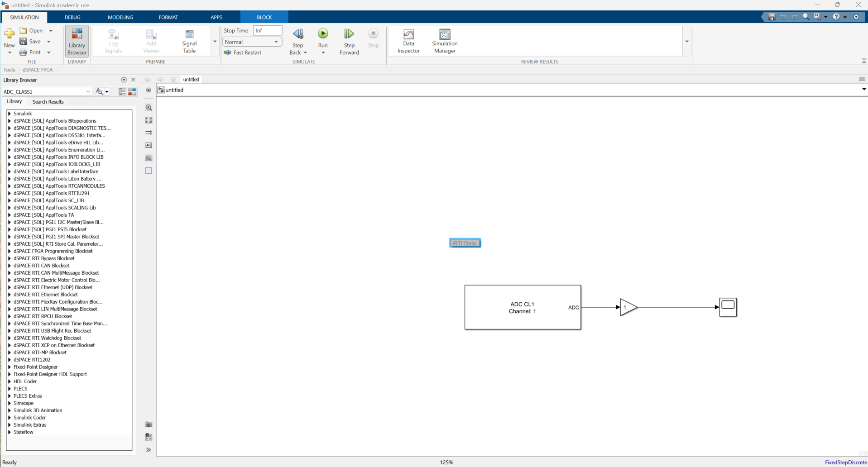This screenshot has height=467, width=868.
Task: Open the Data Inspector
Action: 408,41
